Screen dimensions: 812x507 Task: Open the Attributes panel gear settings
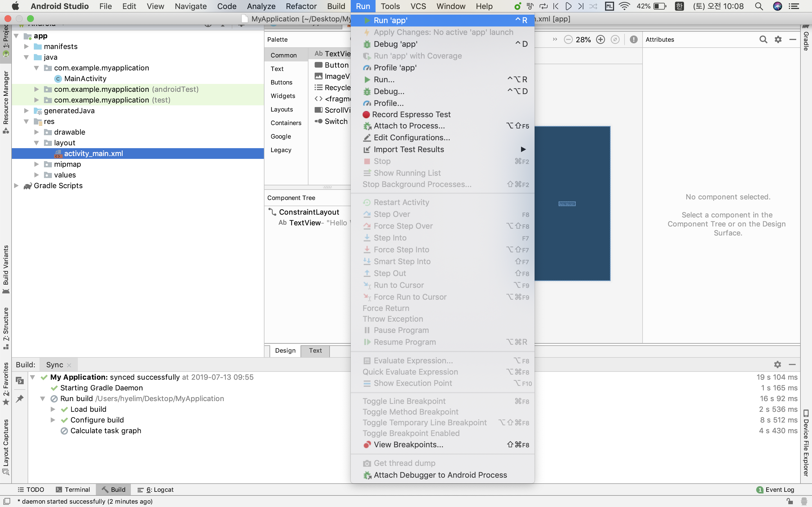778,39
